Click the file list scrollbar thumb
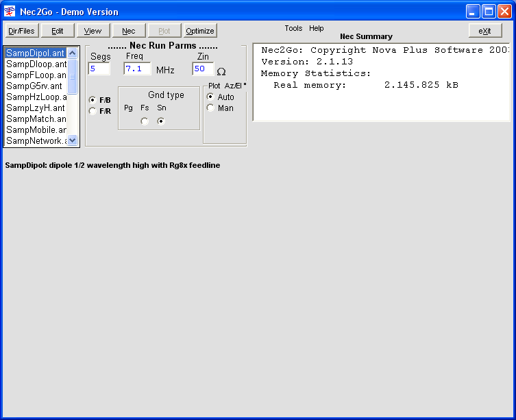The width and height of the screenshot is (516, 420). (73, 76)
